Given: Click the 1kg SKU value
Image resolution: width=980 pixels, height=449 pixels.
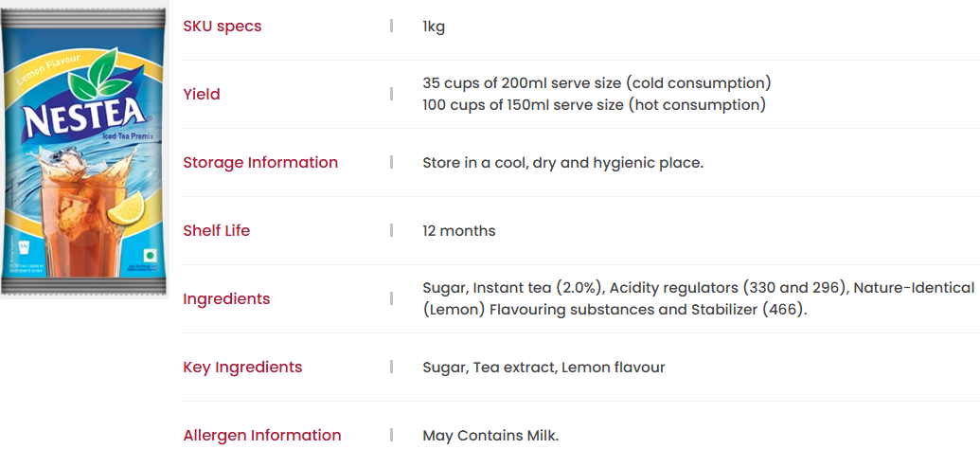Looking at the screenshot, I should (x=434, y=27).
